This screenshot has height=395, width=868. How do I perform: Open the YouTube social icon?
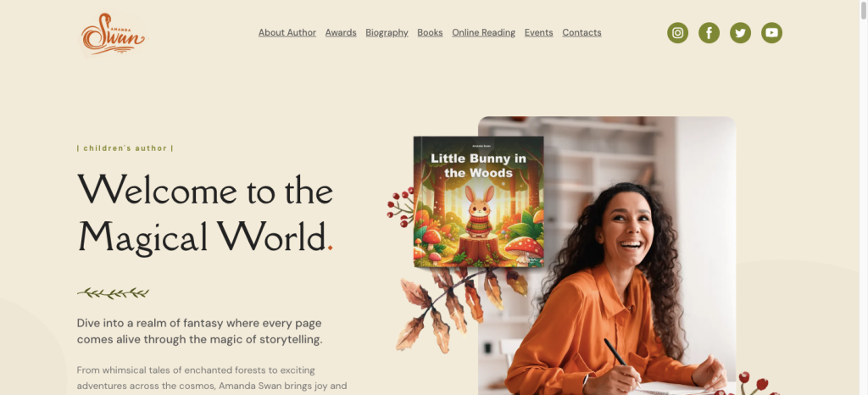(x=771, y=33)
